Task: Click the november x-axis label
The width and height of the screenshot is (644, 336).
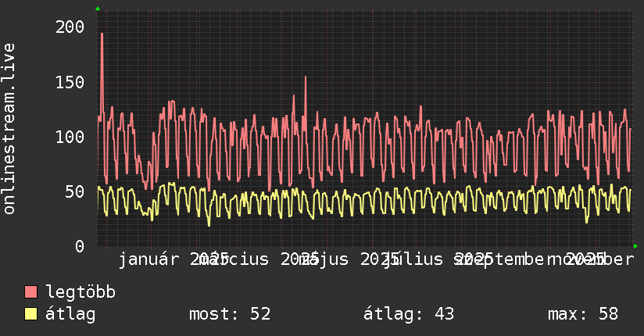Action: point(592,259)
